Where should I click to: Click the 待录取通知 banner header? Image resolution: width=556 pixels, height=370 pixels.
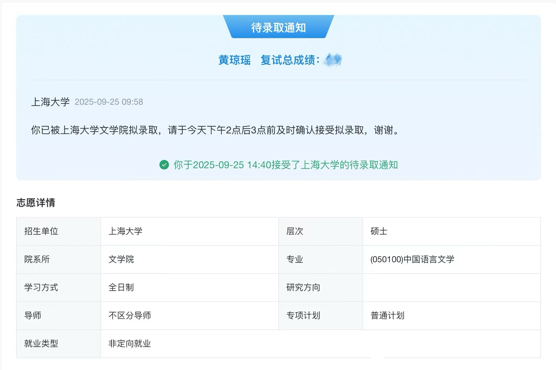(278, 27)
